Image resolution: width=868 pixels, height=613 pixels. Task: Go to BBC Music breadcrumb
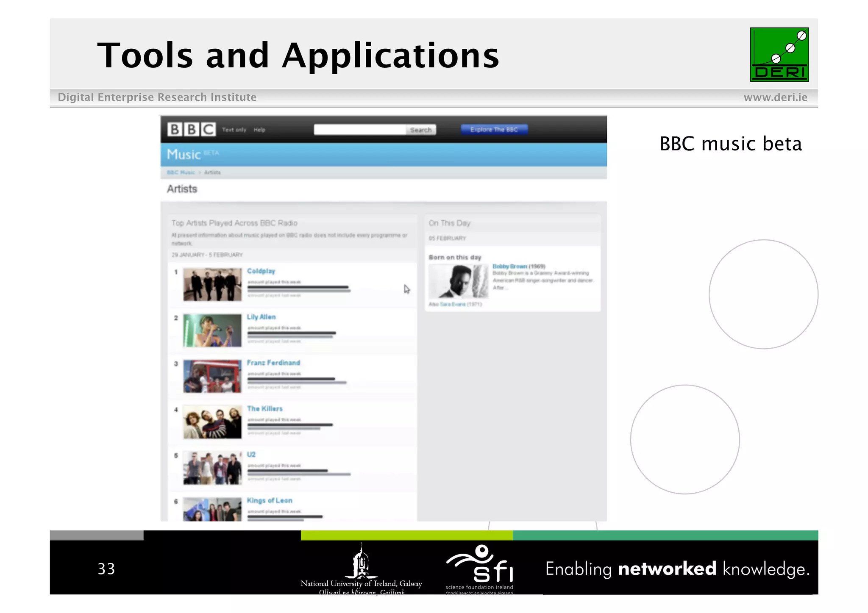click(181, 172)
